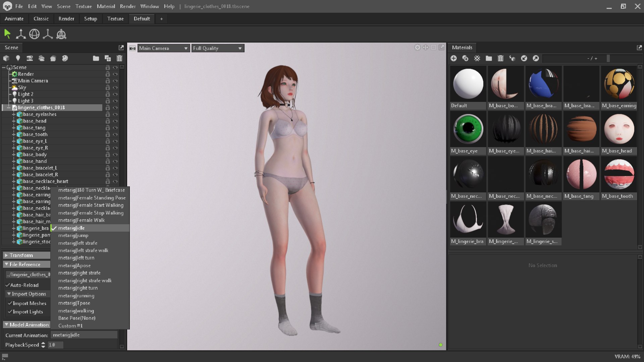644x362 pixels.
Task: Choose metarig|Female Walk animation
Action: click(x=90, y=220)
